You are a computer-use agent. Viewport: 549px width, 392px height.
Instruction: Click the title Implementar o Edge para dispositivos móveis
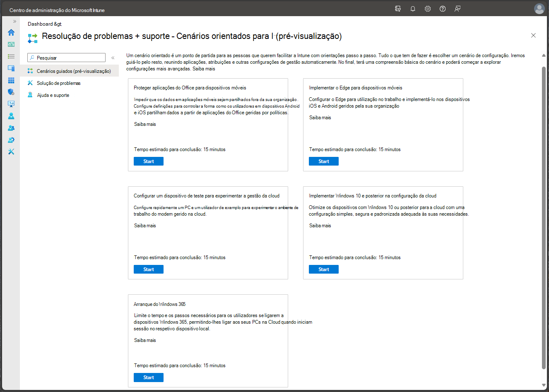(x=356, y=88)
